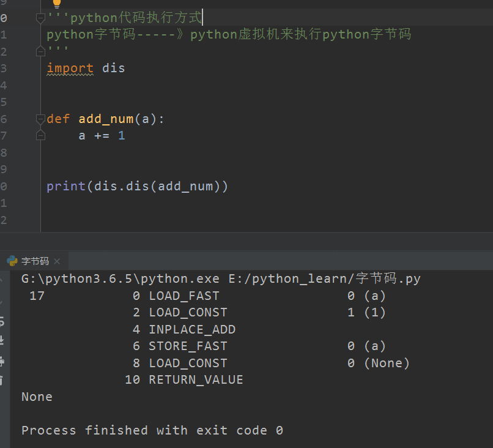Click the '(None)' value in the LOAD_CONST row
Image resolution: width=493 pixels, height=448 pixels.
pos(387,363)
